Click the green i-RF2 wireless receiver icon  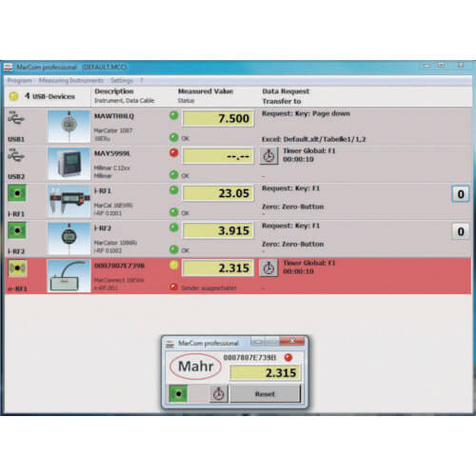click(x=17, y=230)
